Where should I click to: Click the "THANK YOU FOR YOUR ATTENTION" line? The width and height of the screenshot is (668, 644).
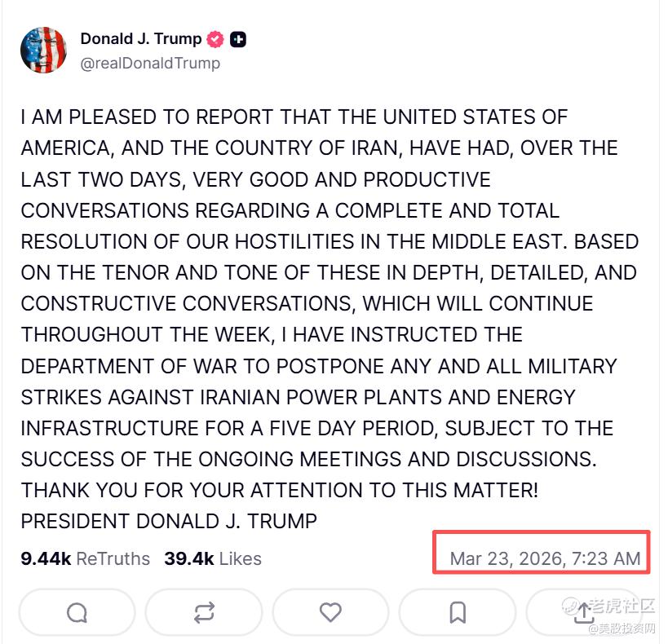[280, 491]
